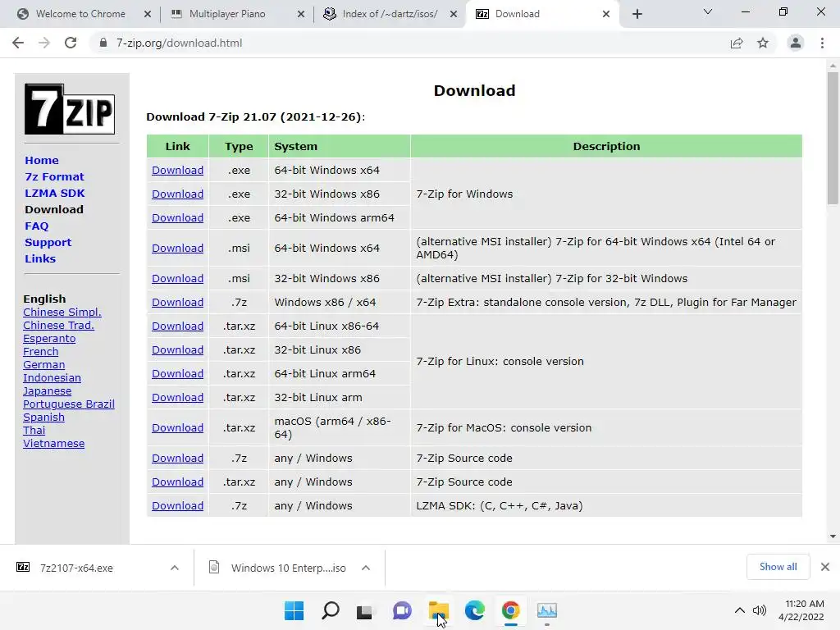Switch to Welcome to Chrome tab
This screenshot has height=630, width=840.
pos(80,14)
